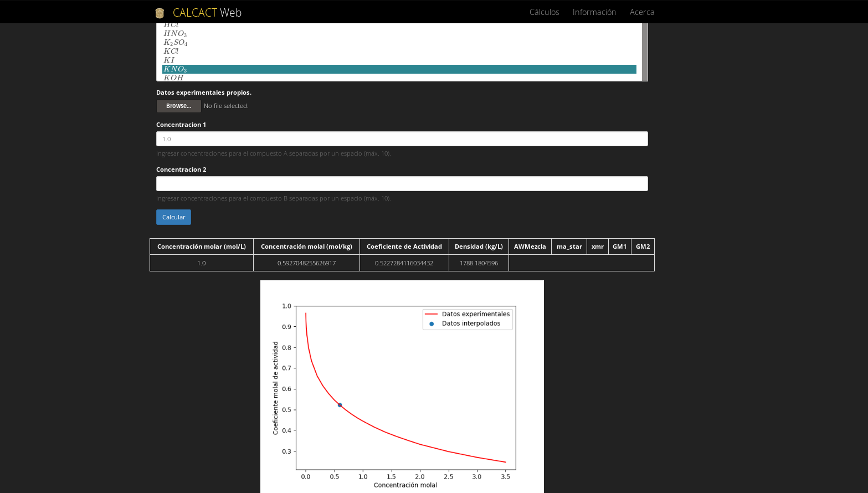Viewport: 868px width, 493px height.
Task: Open the Información menu
Action: pyautogui.click(x=594, y=12)
